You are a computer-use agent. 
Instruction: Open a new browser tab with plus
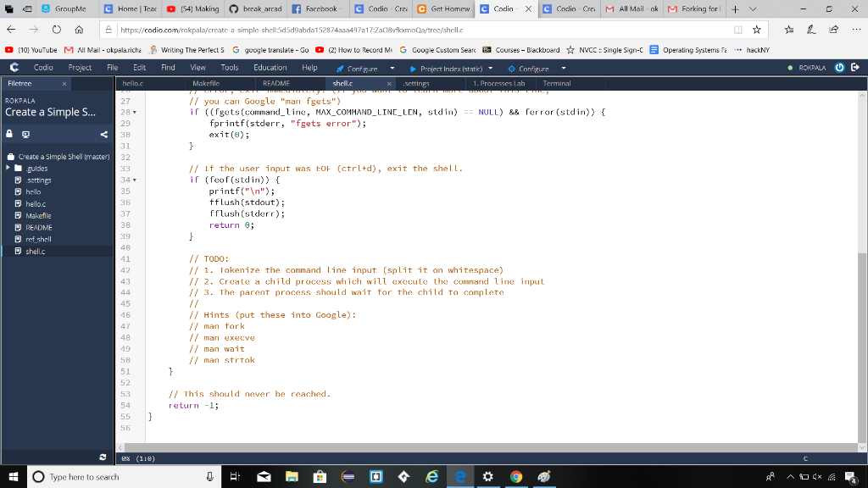[735, 8]
